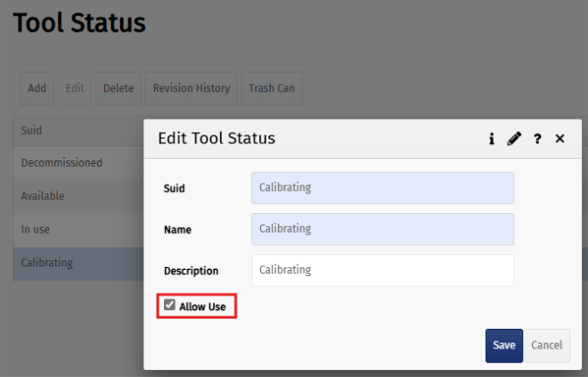
Task: Open help via the question mark icon
Action: pyautogui.click(x=537, y=139)
